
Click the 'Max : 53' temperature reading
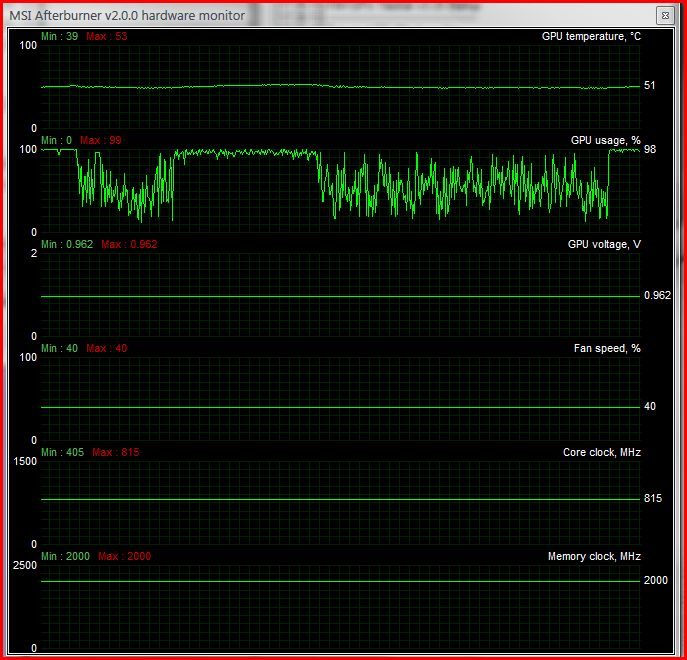coord(106,36)
